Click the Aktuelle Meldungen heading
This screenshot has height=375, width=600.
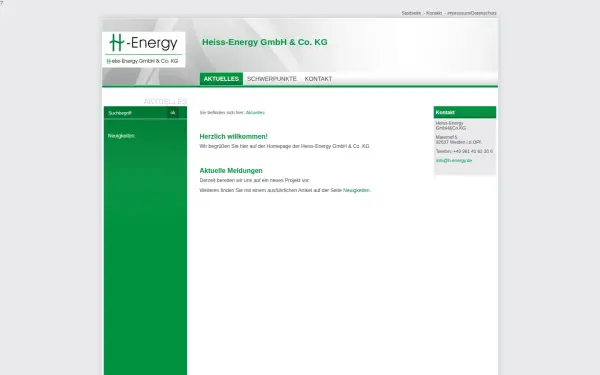231,171
